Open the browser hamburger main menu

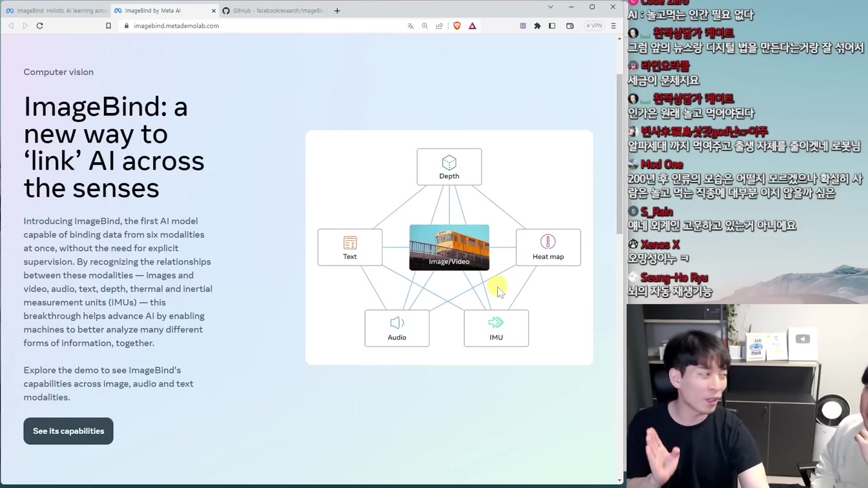(614, 26)
